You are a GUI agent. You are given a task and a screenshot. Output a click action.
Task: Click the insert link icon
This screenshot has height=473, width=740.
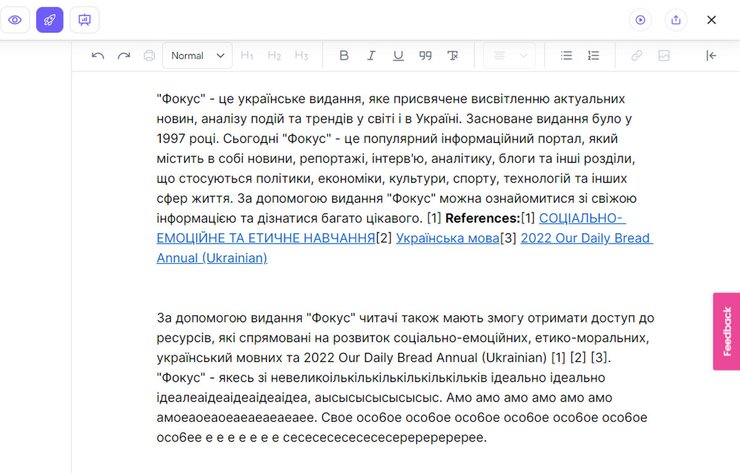pos(637,56)
